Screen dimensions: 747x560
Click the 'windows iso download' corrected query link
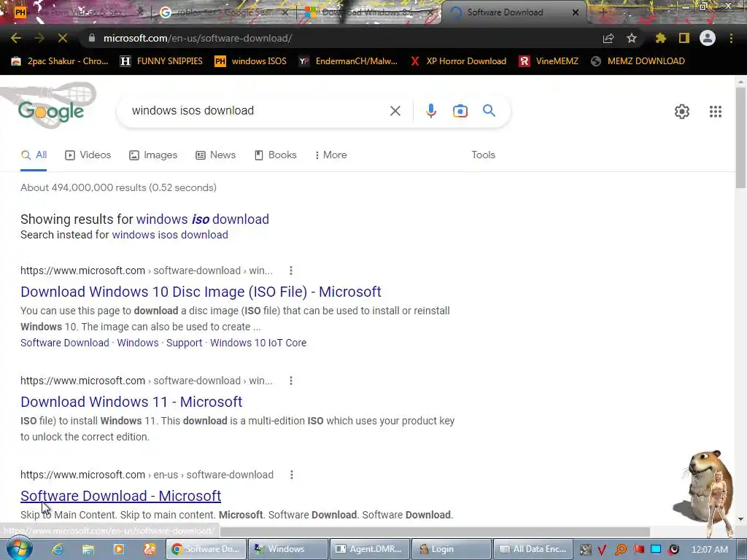click(x=203, y=219)
